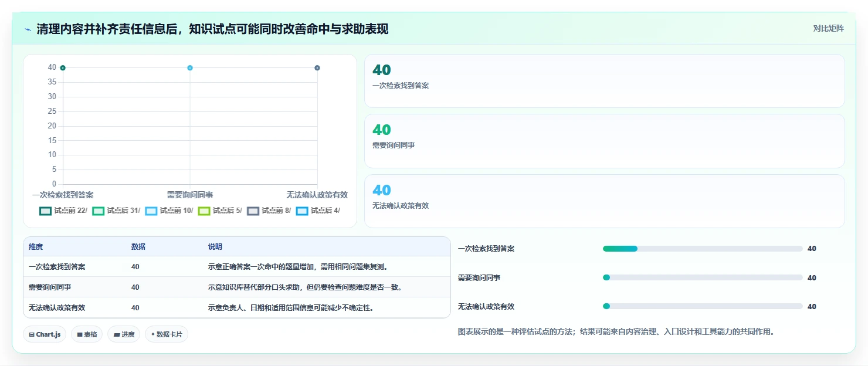868x366 pixels.
Task: Click the green data point above 一次检索找到答案
Action: (x=63, y=68)
